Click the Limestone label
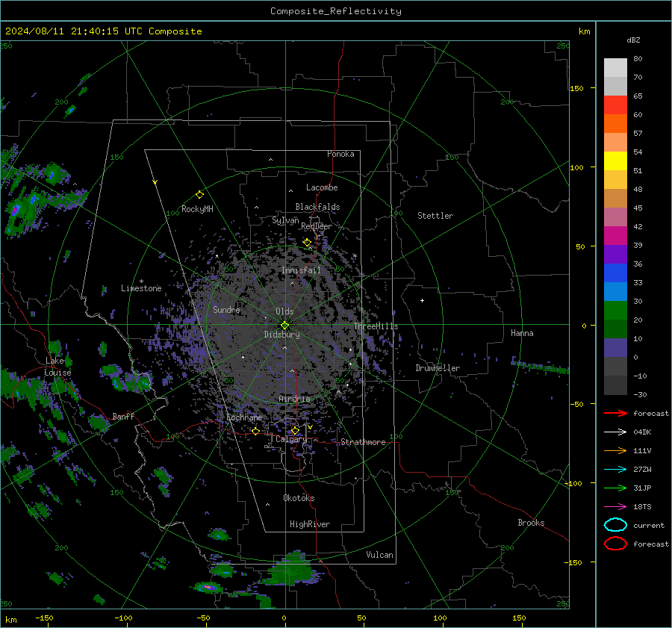The height and width of the screenshot is (628, 672). [x=141, y=288]
